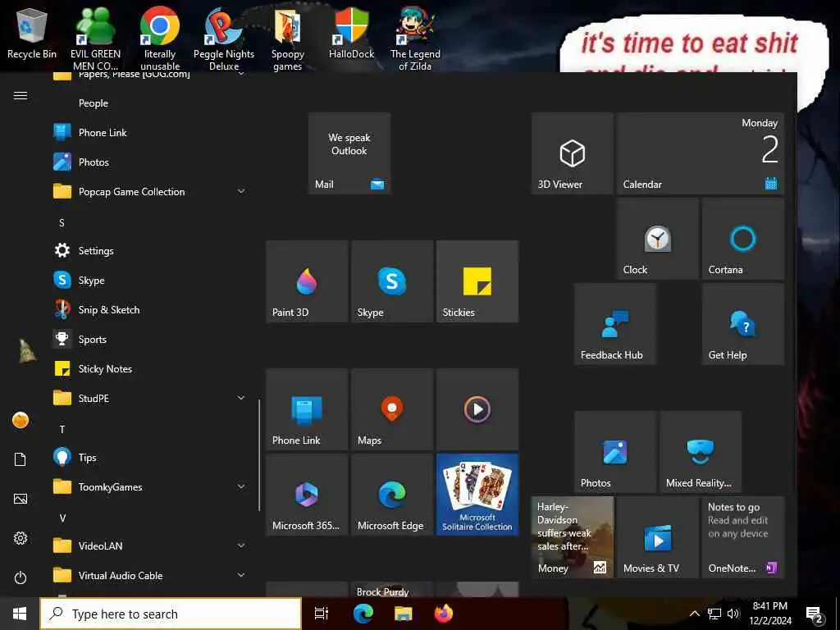Viewport: 840px width, 630px height.
Task: Launch Firefox from the taskbar
Action: (444, 614)
